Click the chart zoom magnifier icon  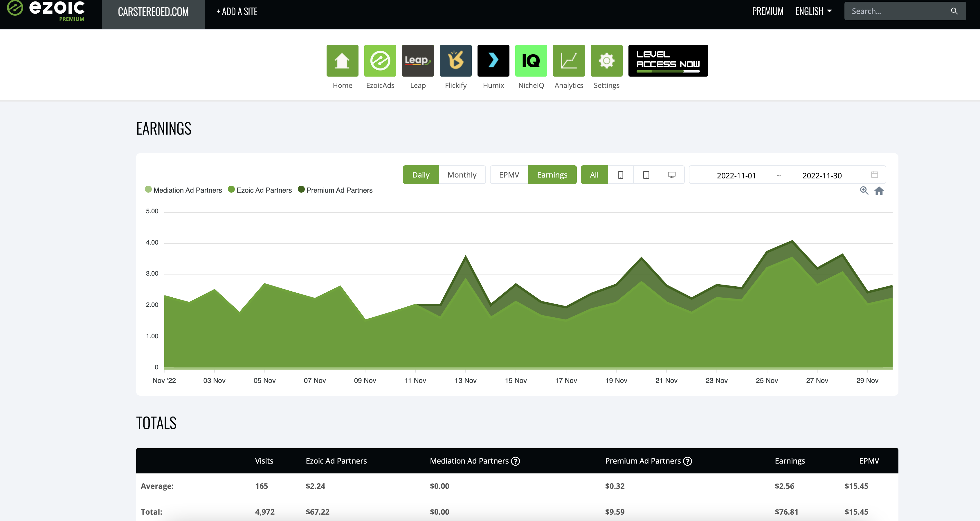(864, 191)
